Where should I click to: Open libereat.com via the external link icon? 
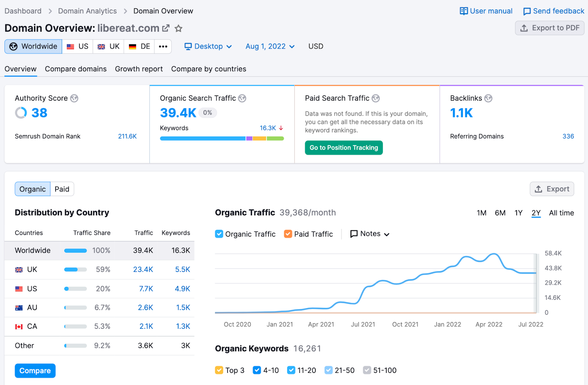coord(166,28)
